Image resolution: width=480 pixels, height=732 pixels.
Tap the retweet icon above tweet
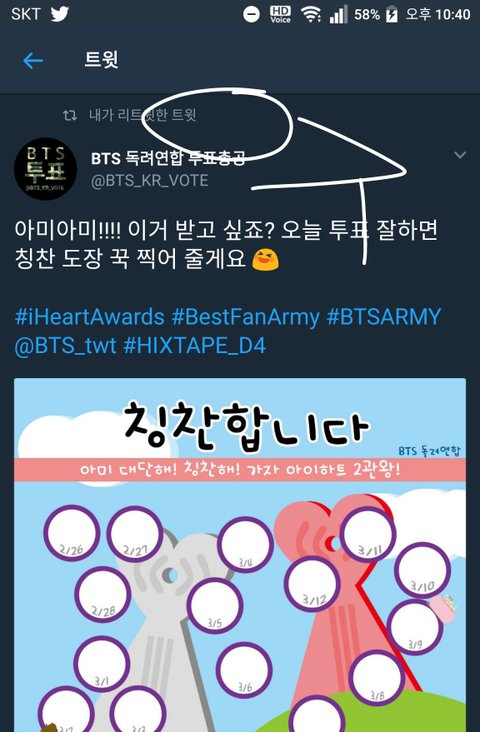(70, 115)
